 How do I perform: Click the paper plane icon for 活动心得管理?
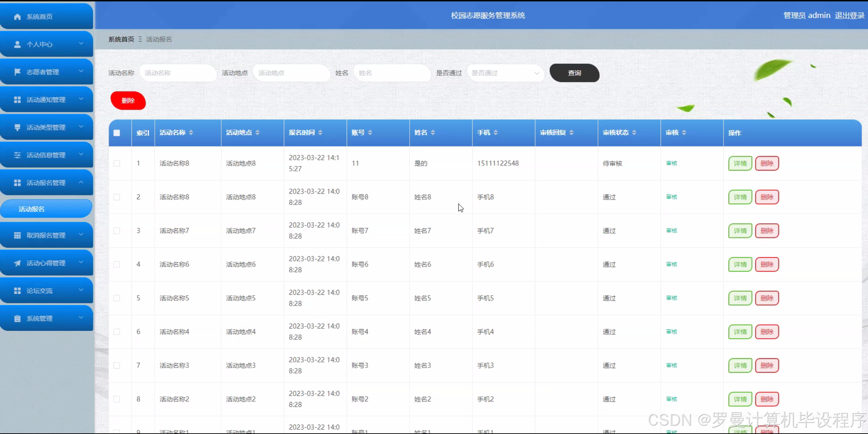pyautogui.click(x=17, y=263)
